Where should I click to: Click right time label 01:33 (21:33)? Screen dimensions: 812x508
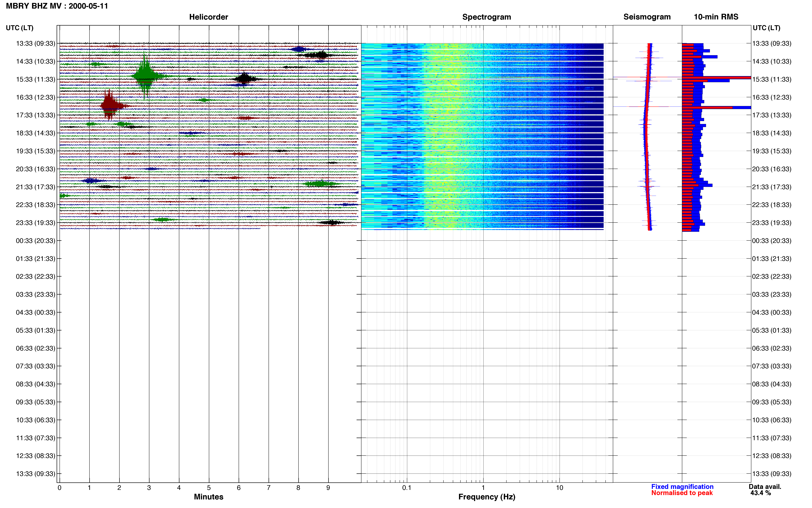click(x=772, y=259)
